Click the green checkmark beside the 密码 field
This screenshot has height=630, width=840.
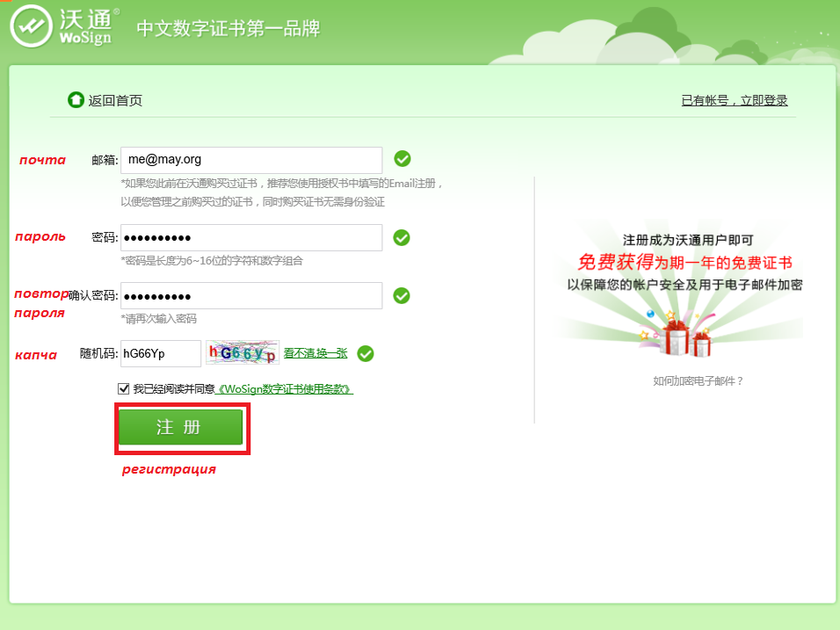[x=402, y=237]
